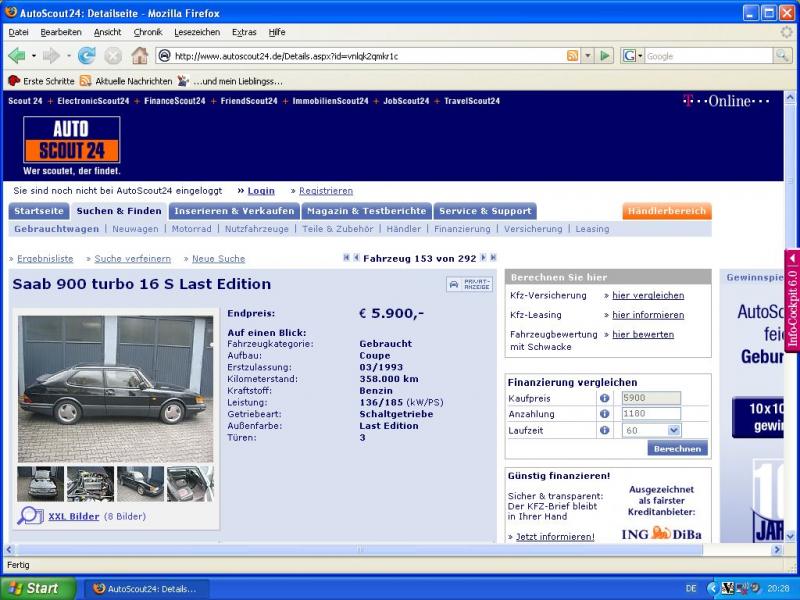Viewport: 800px width, 600px height.
Task: Show info for the Kaufpreis field
Action: point(604,398)
